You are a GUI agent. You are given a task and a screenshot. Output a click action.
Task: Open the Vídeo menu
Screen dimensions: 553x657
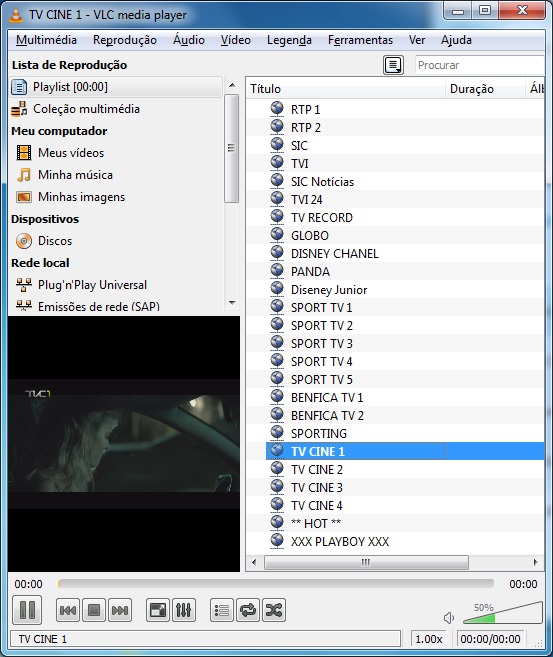(x=236, y=40)
